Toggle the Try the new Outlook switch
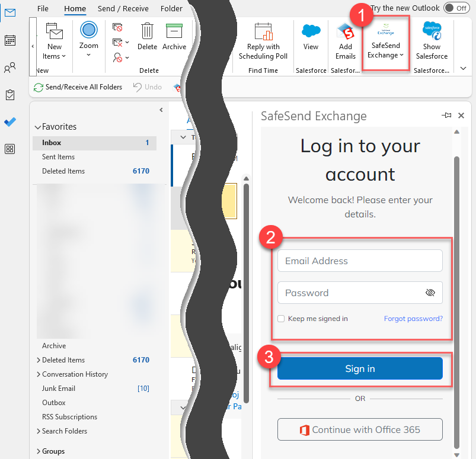476x459 pixels. pyautogui.click(x=456, y=8)
